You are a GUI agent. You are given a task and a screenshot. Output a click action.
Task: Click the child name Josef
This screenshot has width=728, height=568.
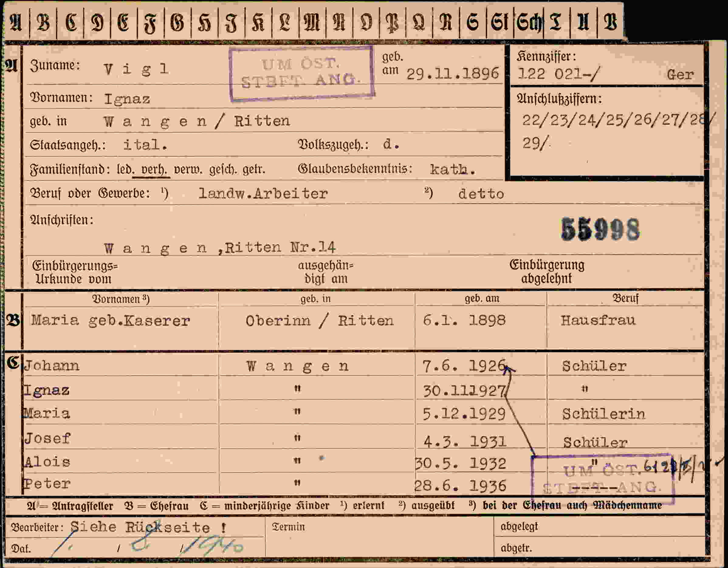(47, 439)
